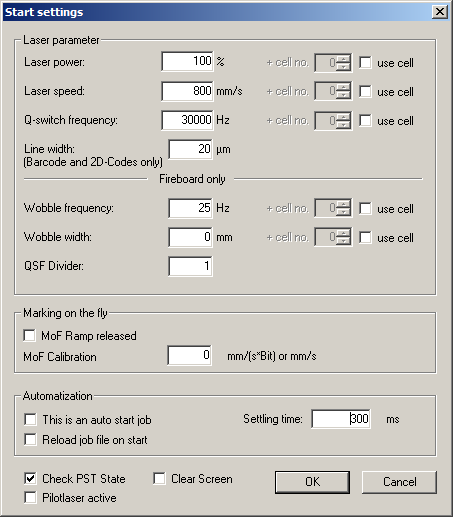Viewport: 453px width, 517px height.
Task: Focus the Laser speed value box
Action: 187,91
